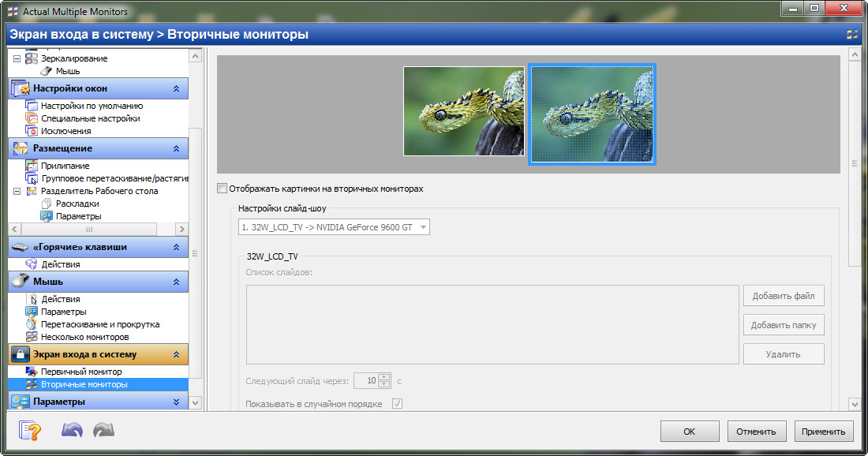Screen dimensions: 868x456
Task: Collapse the Зеркалирование tree node
Action: click(17, 58)
